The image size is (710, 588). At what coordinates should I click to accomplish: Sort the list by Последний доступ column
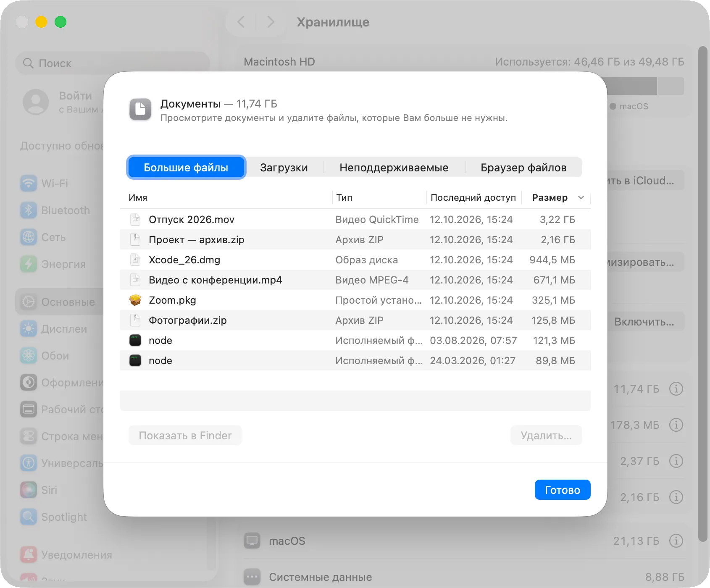[x=473, y=197]
